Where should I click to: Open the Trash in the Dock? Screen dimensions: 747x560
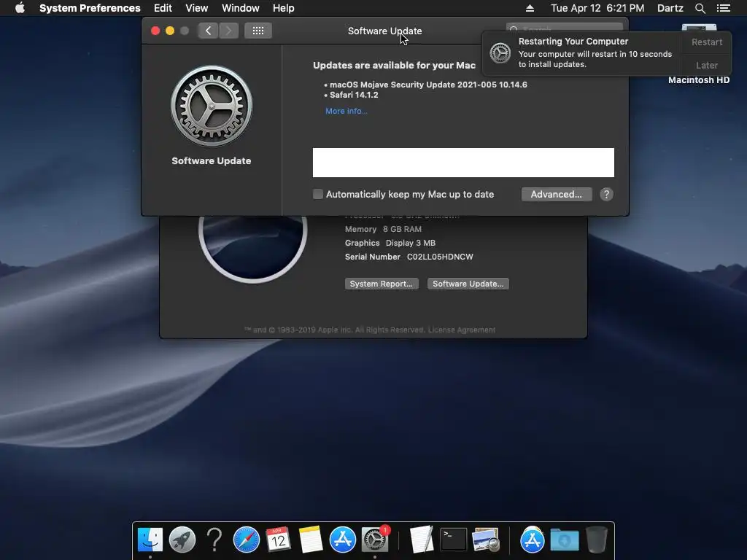pyautogui.click(x=596, y=540)
